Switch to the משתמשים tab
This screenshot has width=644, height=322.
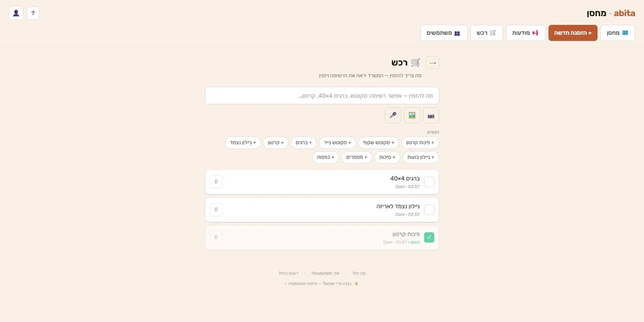pyautogui.click(x=444, y=33)
